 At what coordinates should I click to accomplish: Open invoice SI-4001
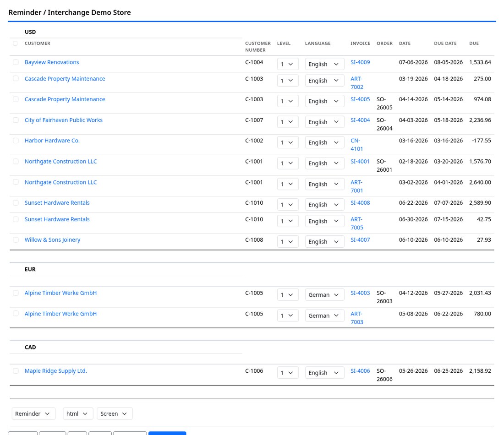pos(360,162)
